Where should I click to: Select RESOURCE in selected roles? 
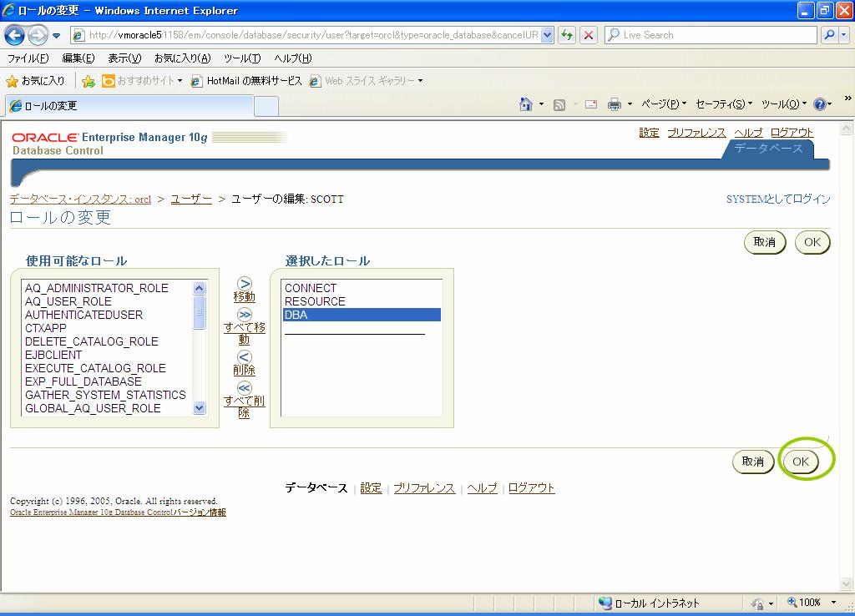pos(362,301)
